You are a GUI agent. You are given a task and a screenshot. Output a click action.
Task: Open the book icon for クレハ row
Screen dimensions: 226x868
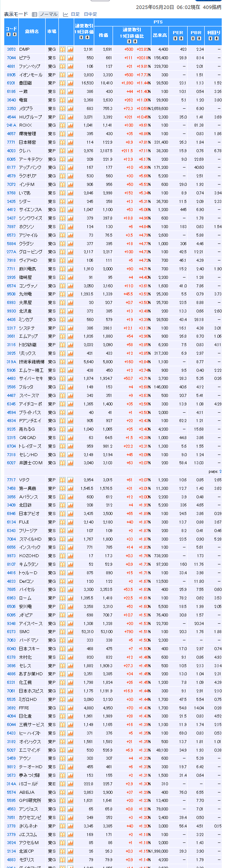pos(62,150)
